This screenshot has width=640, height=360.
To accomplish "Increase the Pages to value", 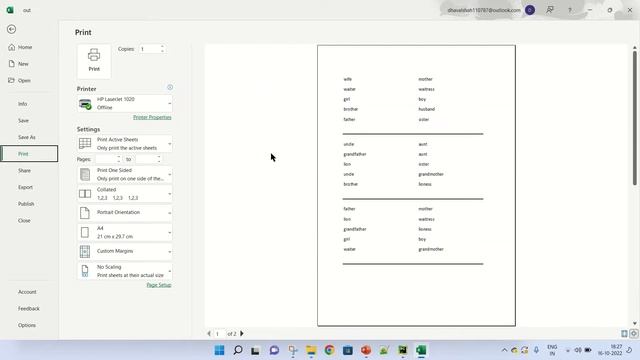I will click(x=159, y=157).
